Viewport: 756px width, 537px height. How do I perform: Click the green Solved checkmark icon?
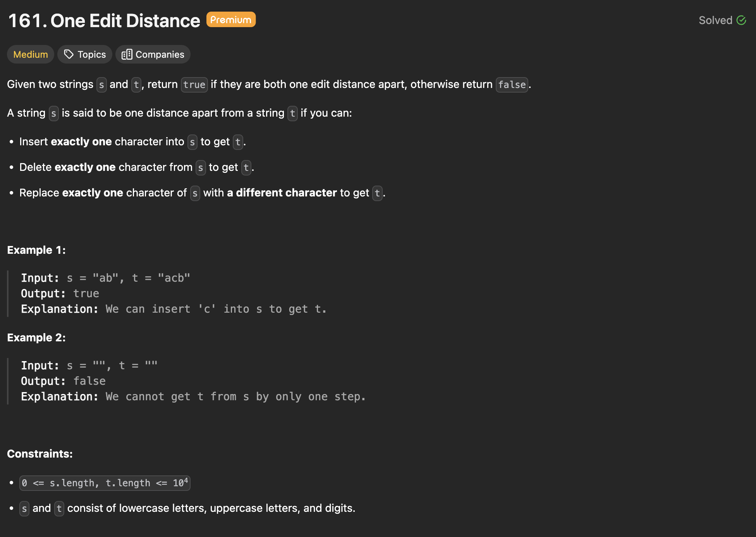coord(741,20)
